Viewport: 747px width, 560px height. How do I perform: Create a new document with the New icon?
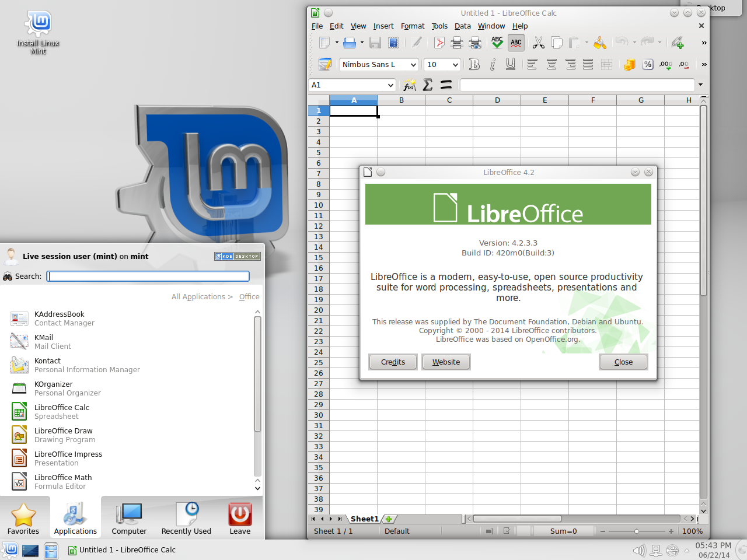324,43
